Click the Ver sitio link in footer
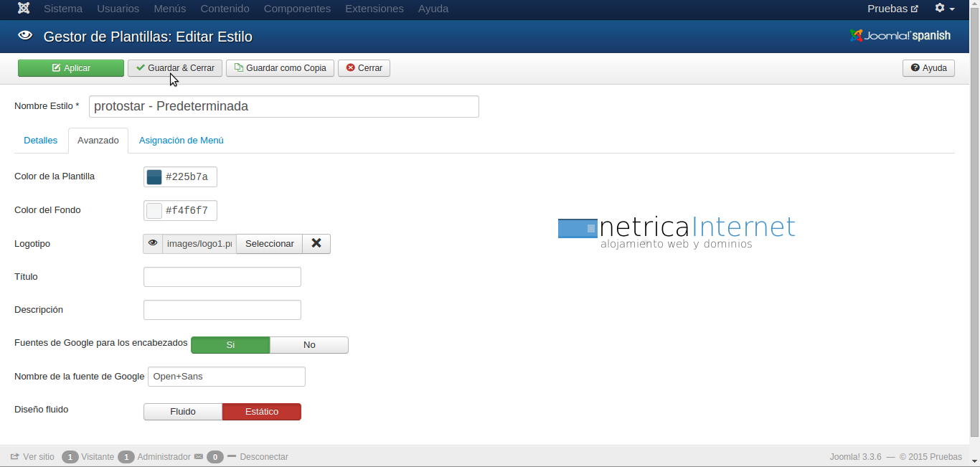 tap(32, 457)
